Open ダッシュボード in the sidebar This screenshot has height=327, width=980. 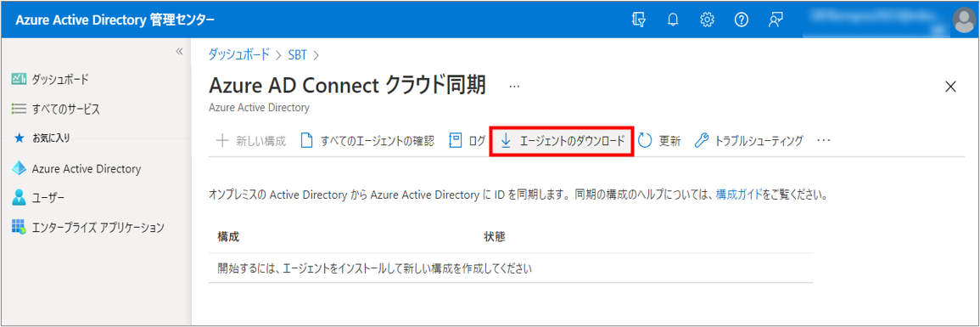51,79
